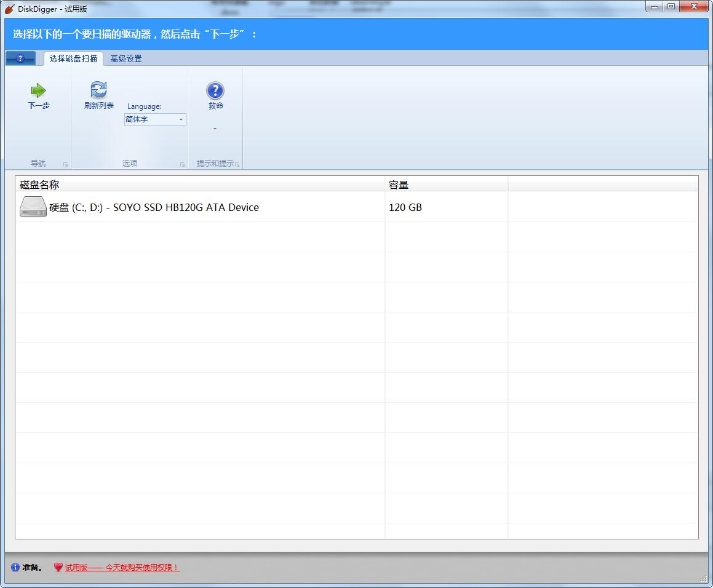
Task: Close the DiskDigger window
Action: (695, 7)
